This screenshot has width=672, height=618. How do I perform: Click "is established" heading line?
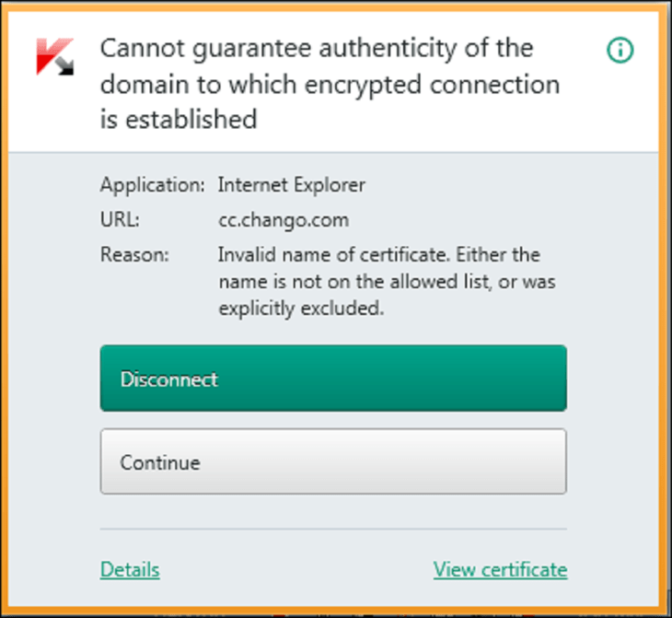click(179, 120)
